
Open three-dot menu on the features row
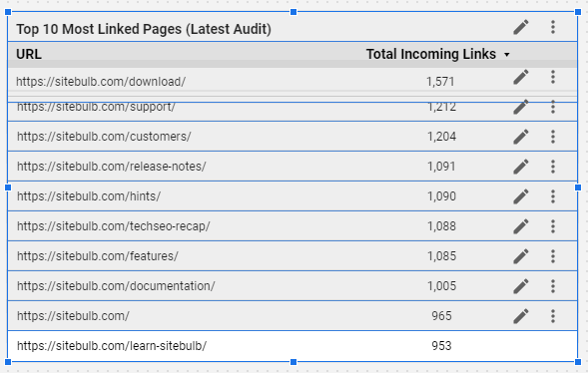tap(553, 256)
